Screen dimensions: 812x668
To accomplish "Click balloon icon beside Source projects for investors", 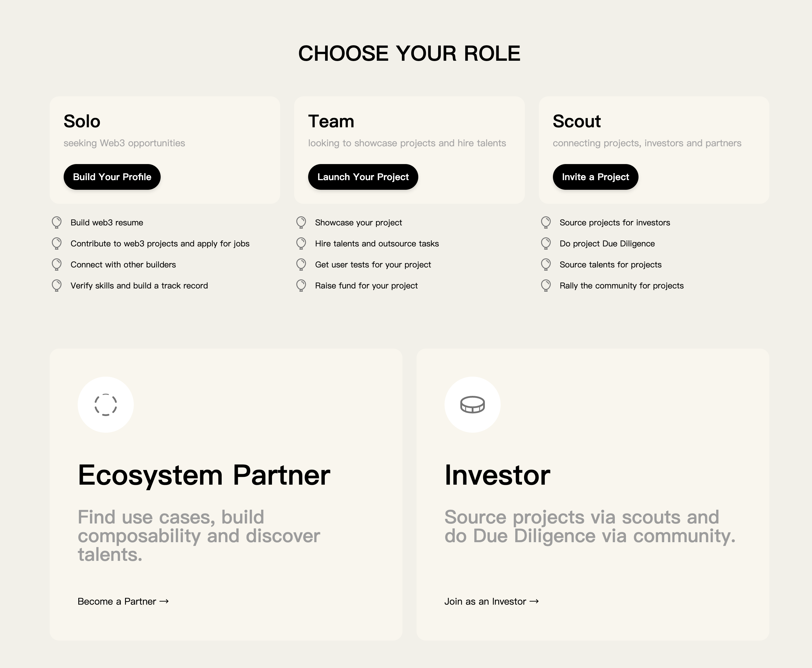I will (x=546, y=222).
